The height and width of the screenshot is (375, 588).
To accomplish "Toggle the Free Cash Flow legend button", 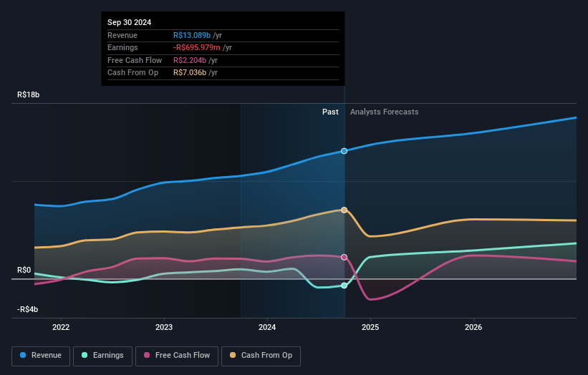I will (x=177, y=356).
